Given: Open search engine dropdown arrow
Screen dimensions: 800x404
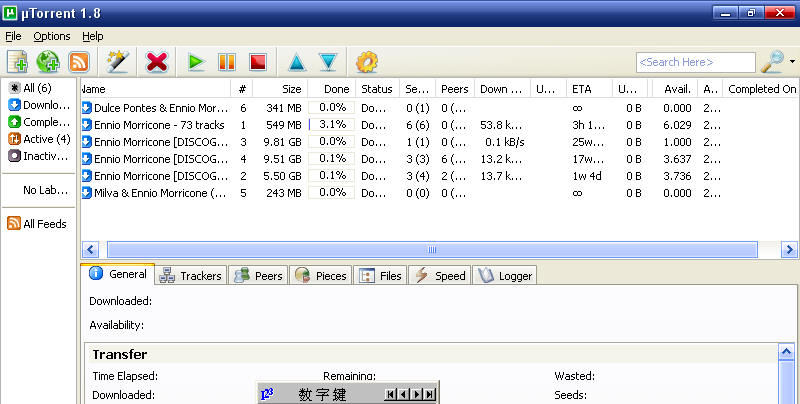Looking at the screenshot, I should 792,62.
